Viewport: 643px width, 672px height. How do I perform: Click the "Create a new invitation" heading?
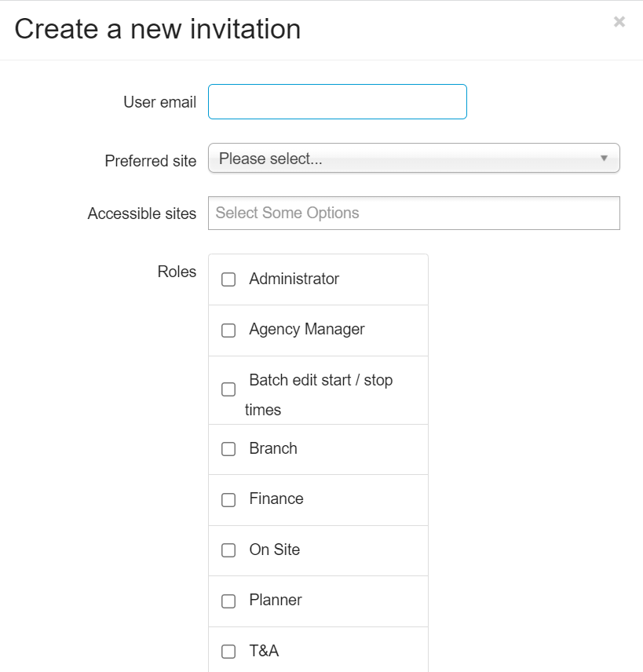[x=158, y=29]
